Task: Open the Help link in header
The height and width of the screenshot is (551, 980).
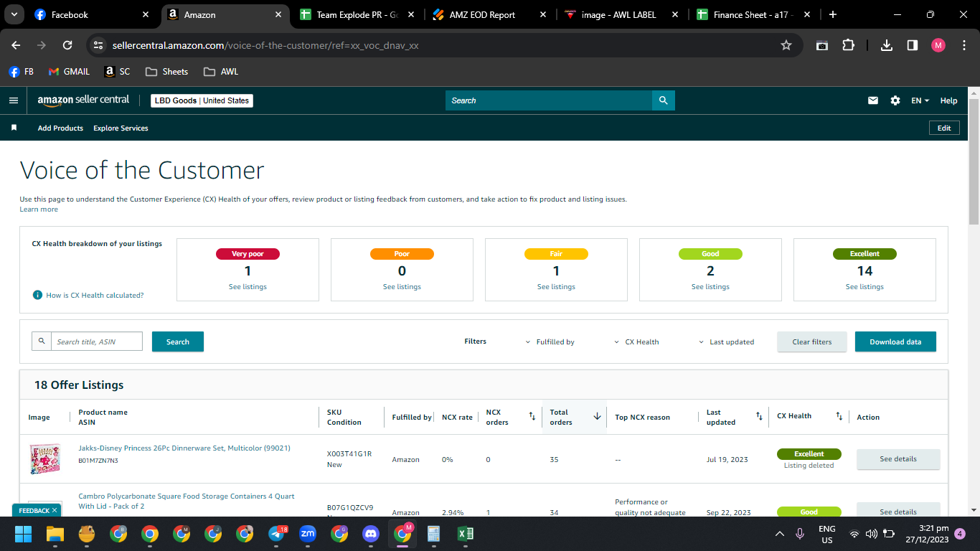Action: point(948,100)
